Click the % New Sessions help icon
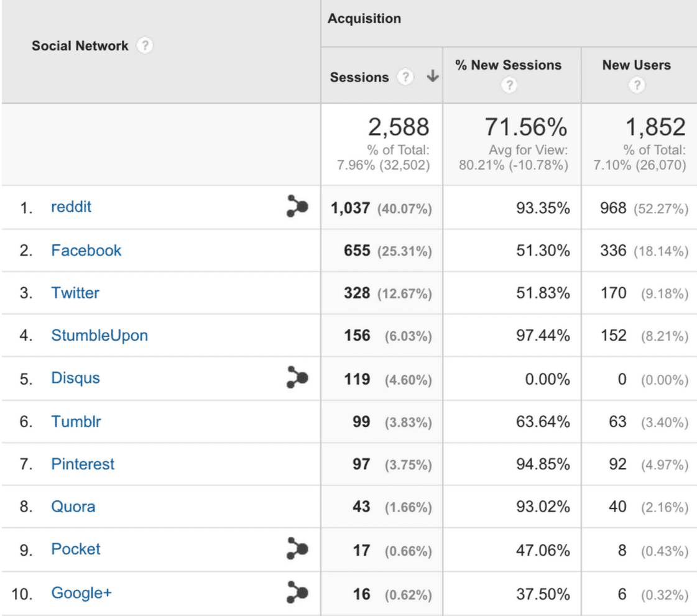Viewport: 697px width, 616px height. (x=509, y=85)
